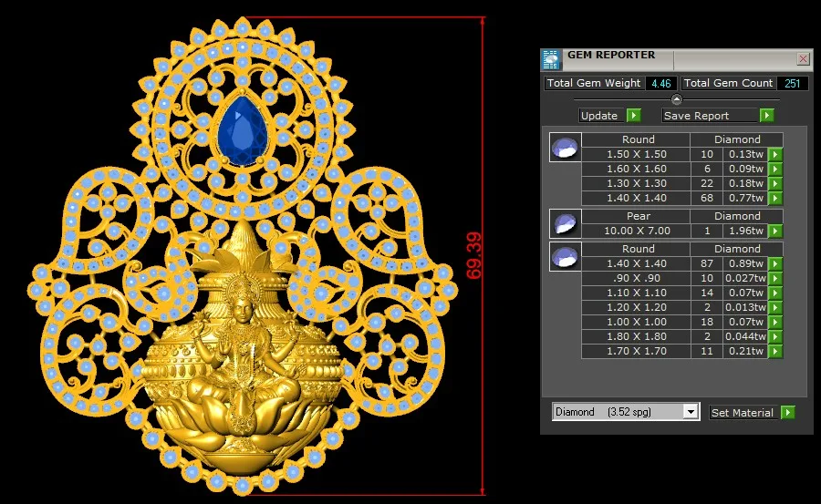Click the second Round gem group icon
Screen dimensions: 821x504
(x=565, y=256)
